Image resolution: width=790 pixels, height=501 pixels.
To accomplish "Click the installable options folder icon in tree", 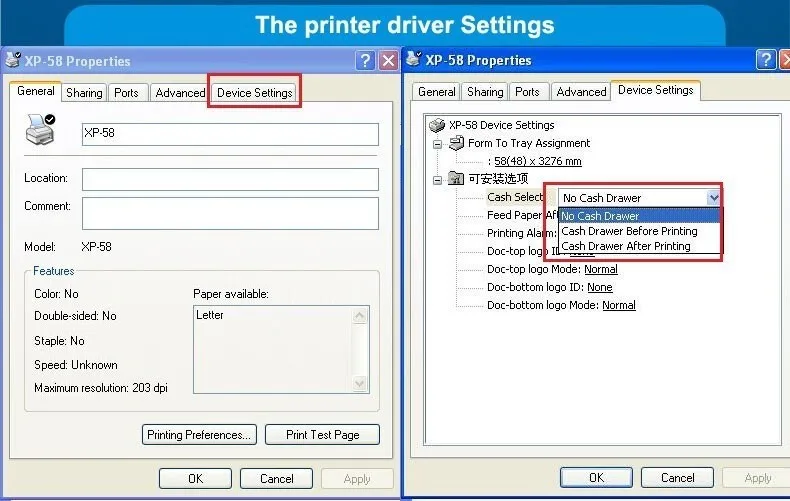I will [x=456, y=178].
